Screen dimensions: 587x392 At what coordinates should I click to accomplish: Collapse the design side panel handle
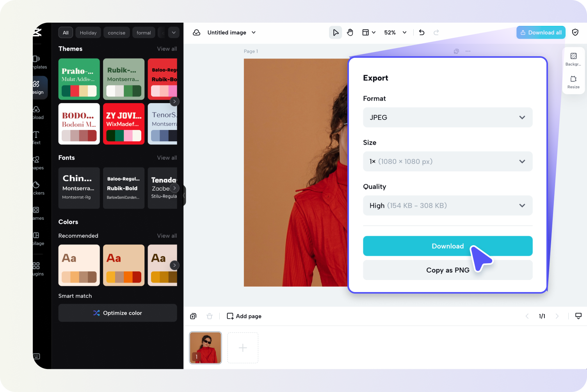click(184, 195)
